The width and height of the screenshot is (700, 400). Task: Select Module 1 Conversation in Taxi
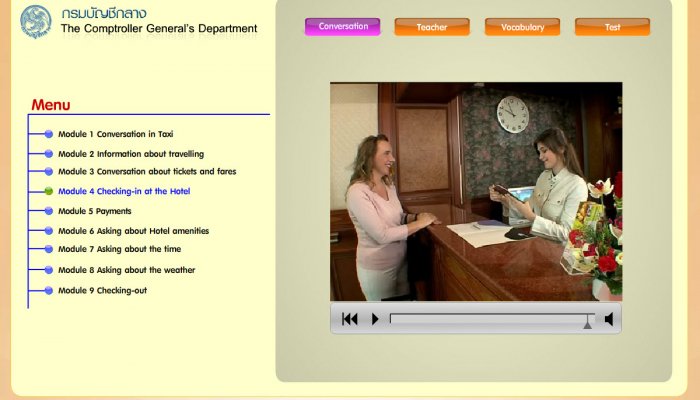click(116, 134)
